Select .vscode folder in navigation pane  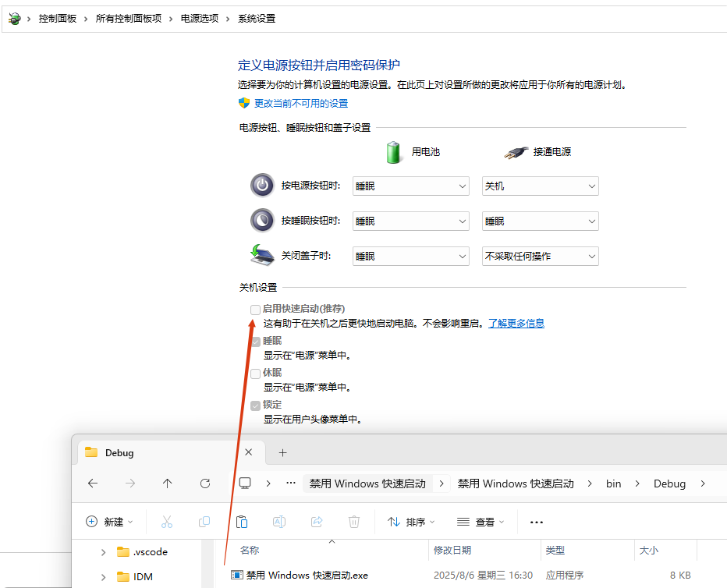(143, 552)
